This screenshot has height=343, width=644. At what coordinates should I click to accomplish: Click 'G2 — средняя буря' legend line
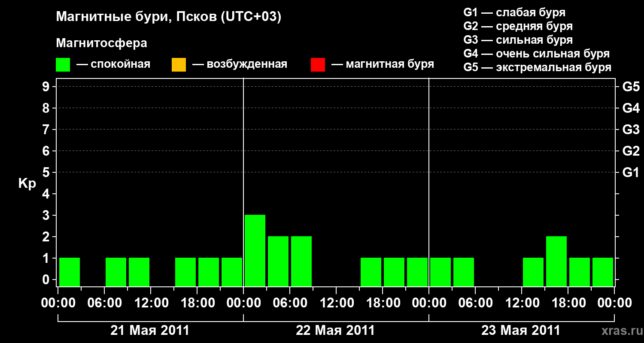coord(518,26)
